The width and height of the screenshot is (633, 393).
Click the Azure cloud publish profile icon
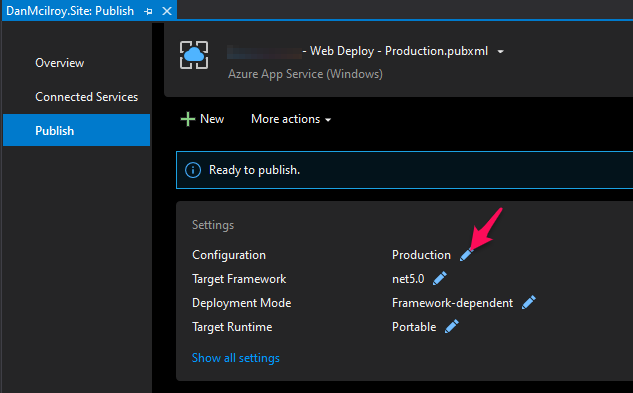(194, 55)
